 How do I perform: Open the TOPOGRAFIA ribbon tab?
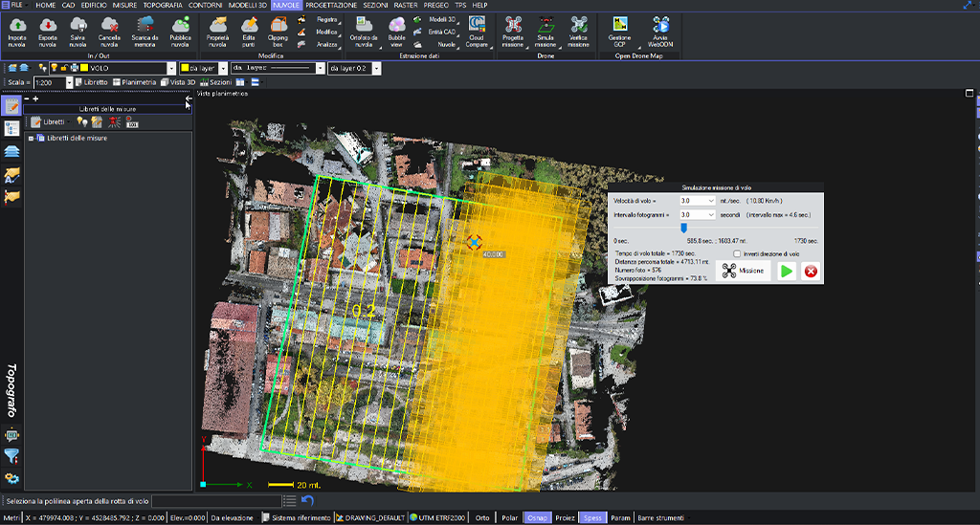point(163,5)
